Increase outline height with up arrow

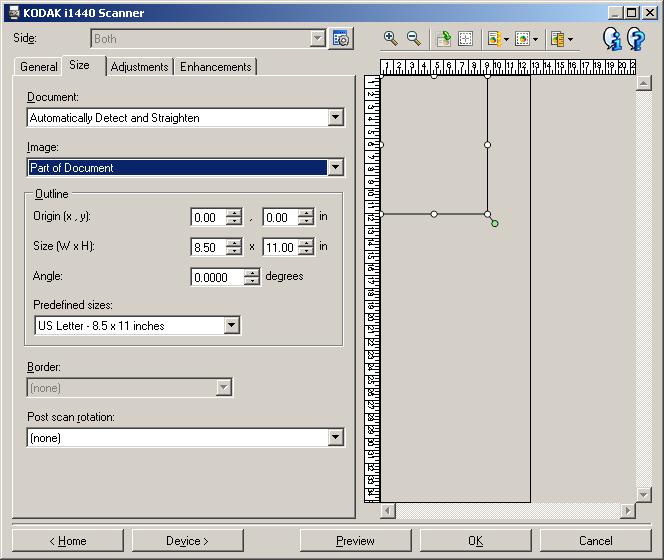point(306,243)
